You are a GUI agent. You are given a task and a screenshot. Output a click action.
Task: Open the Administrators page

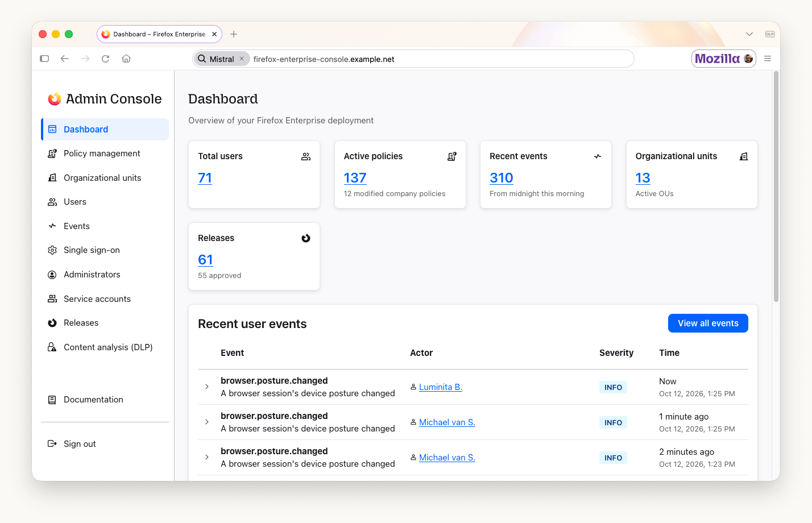pyautogui.click(x=105, y=275)
